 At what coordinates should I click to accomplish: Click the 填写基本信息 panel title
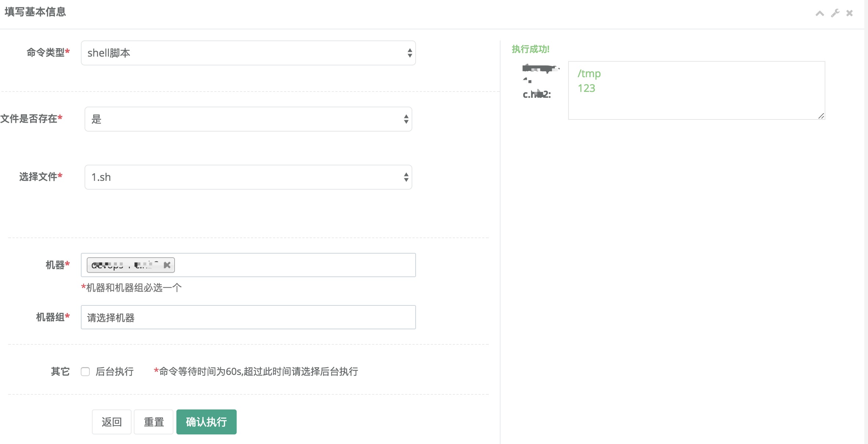click(35, 12)
